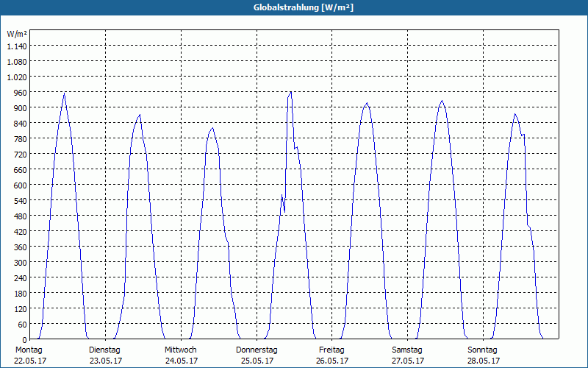Select the 420 y-axis value
The width and height of the screenshot is (588, 368).
(x=21, y=232)
